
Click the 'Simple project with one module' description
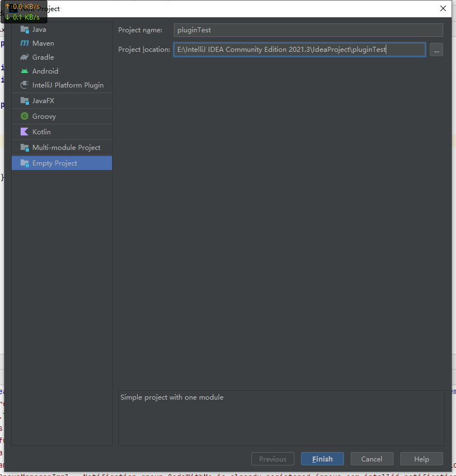pyautogui.click(x=172, y=397)
